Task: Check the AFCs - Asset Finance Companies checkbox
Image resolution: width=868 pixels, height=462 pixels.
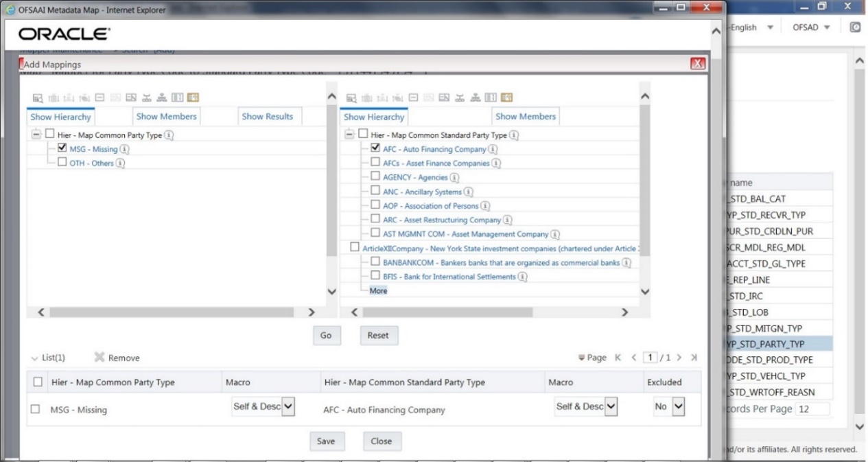Action: [x=375, y=163]
